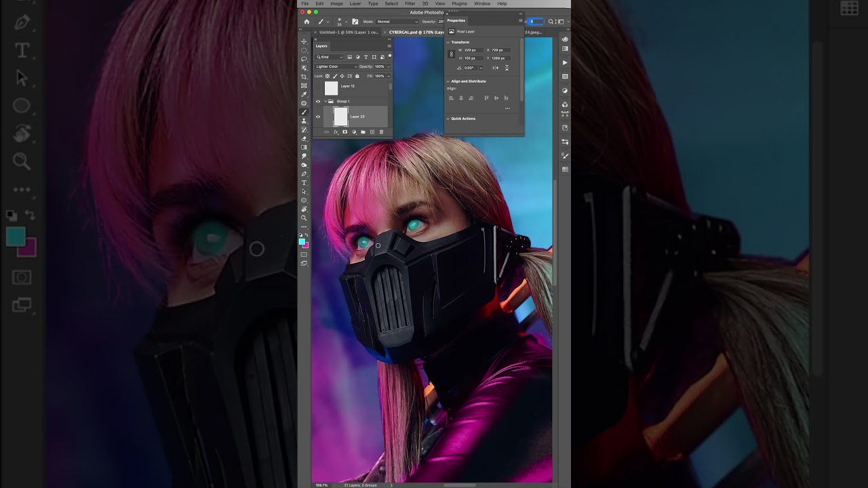Viewport: 868px width, 488px height.
Task: Collapse the Group 1 folder
Action: pos(325,101)
